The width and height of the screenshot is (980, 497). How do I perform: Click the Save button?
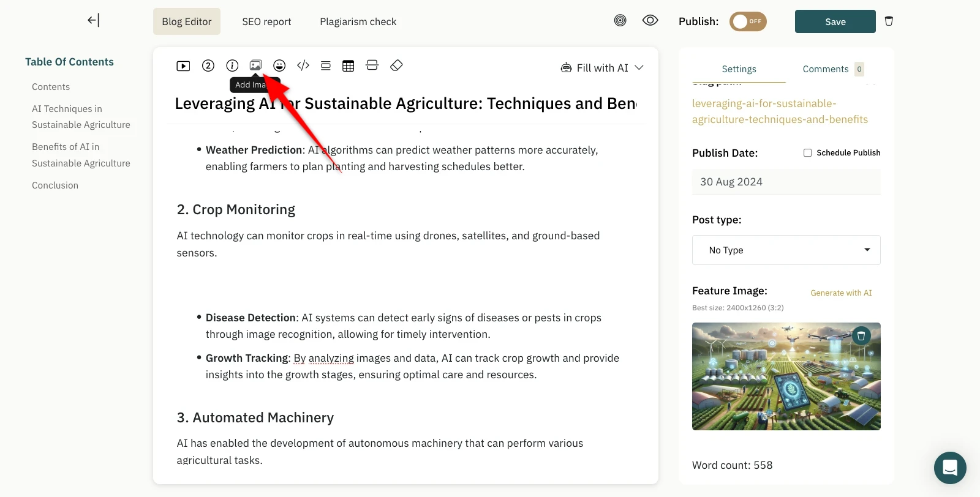[x=835, y=21]
